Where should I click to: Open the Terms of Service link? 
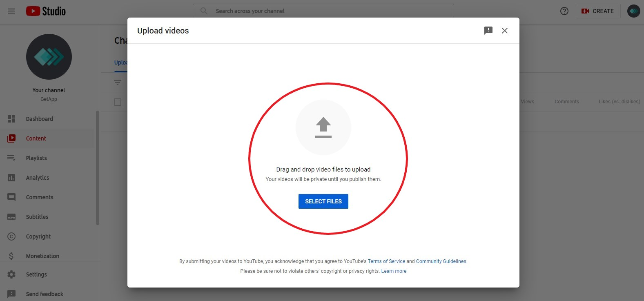click(x=386, y=261)
